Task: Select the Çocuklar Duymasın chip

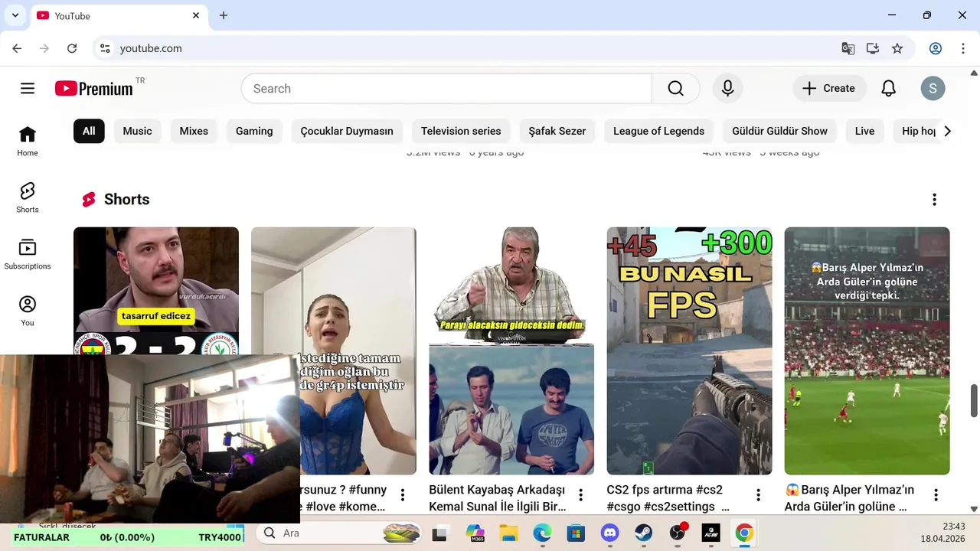Action: tap(347, 131)
